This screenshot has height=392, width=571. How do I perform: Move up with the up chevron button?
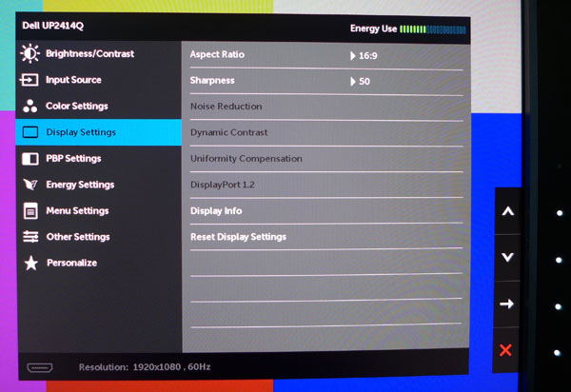click(x=507, y=211)
